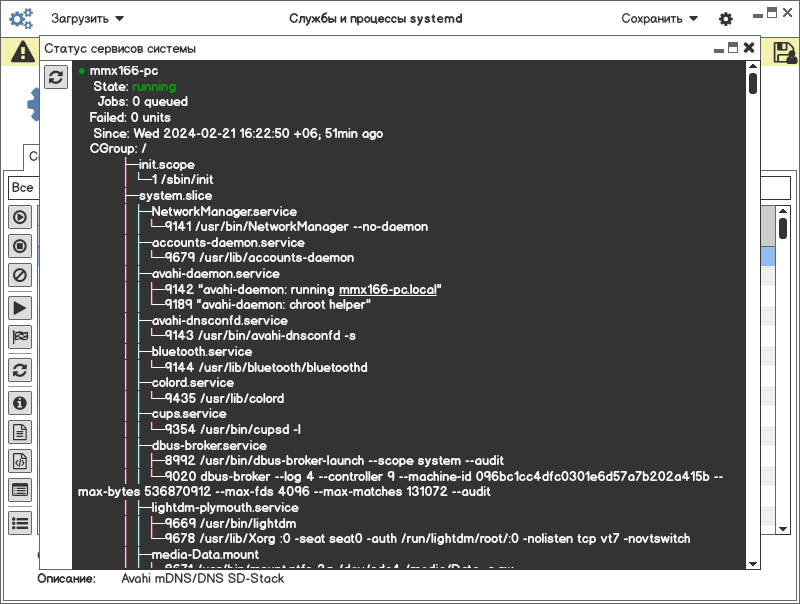Screen dimensions: 800x604
Task: Click the mmx166-pc host name line
Action: point(124,71)
